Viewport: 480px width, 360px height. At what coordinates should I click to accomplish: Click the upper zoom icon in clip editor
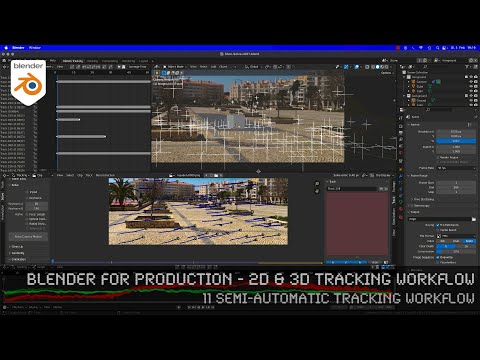317,184
